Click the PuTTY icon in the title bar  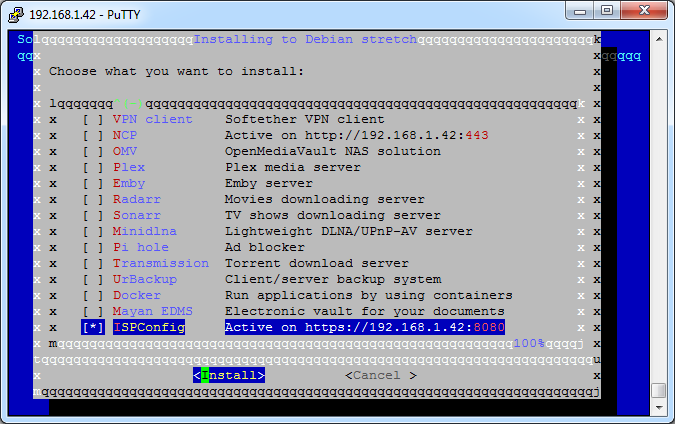[x=16, y=14]
